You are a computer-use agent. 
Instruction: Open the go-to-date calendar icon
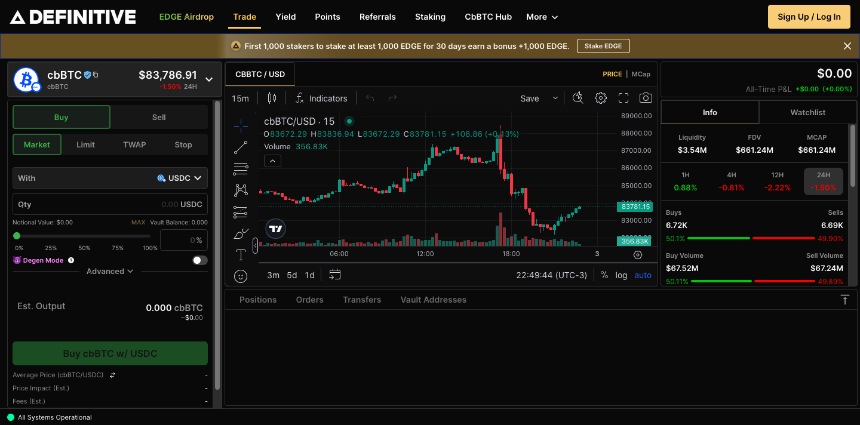(x=335, y=275)
